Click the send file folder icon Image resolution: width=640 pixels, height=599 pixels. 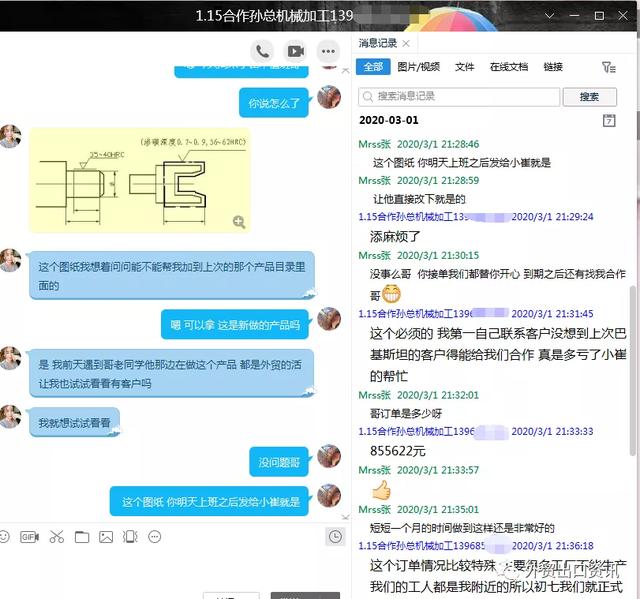81,537
